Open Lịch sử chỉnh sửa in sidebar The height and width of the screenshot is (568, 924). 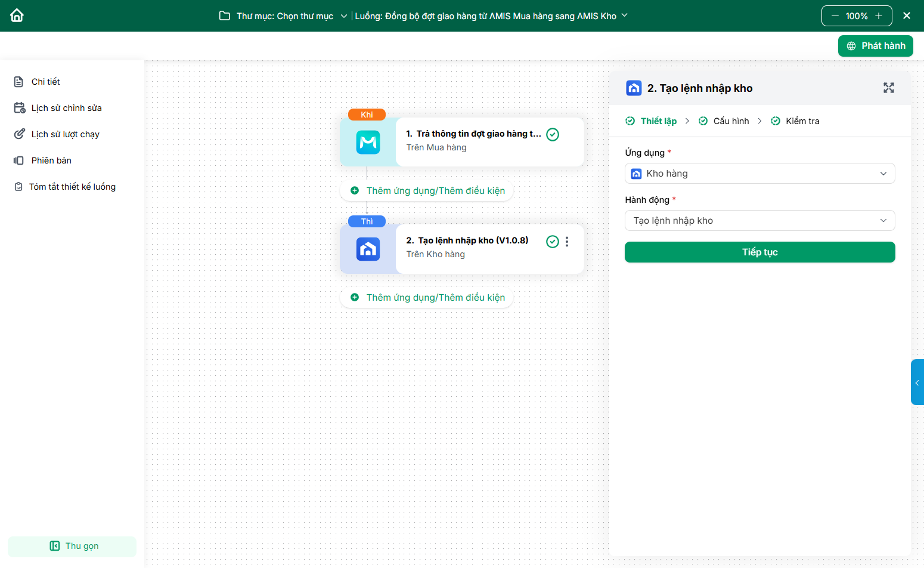click(66, 108)
